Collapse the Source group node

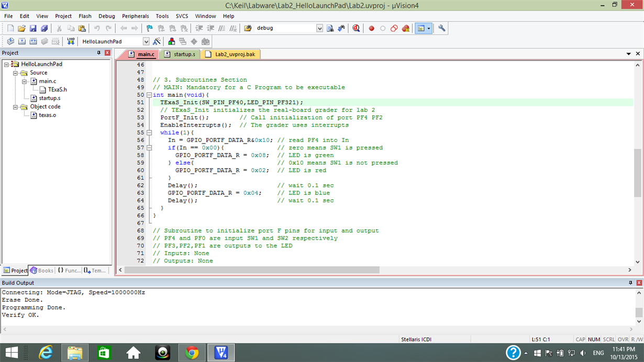[15, 73]
